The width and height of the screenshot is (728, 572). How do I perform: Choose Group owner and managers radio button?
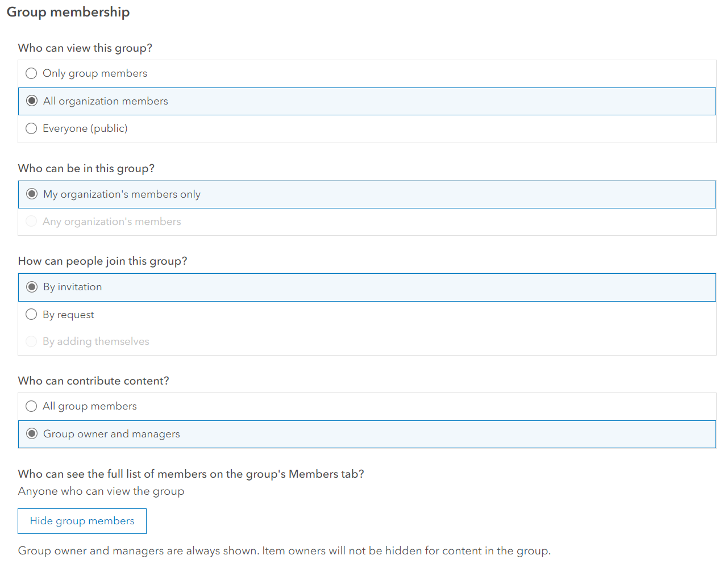[32, 434]
